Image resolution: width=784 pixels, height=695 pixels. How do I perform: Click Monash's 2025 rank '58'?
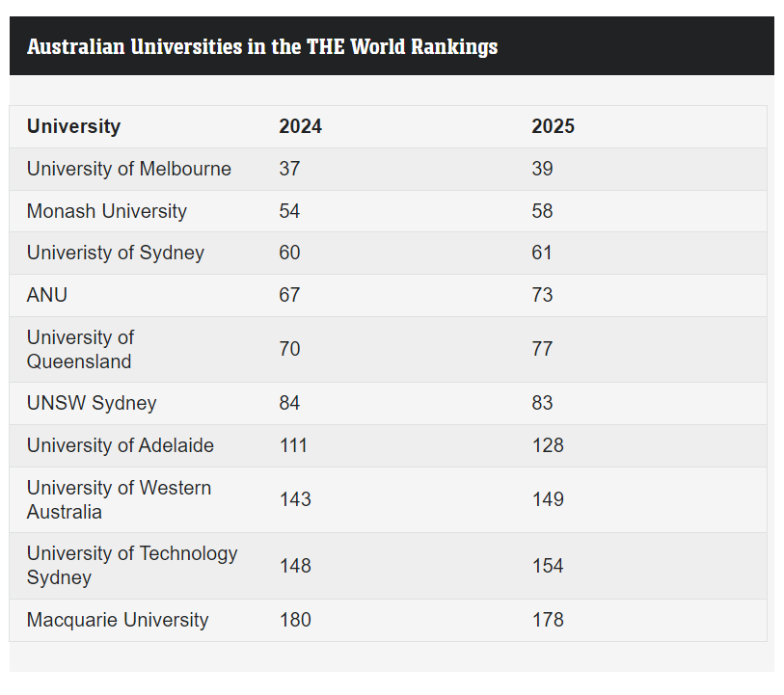click(542, 211)
